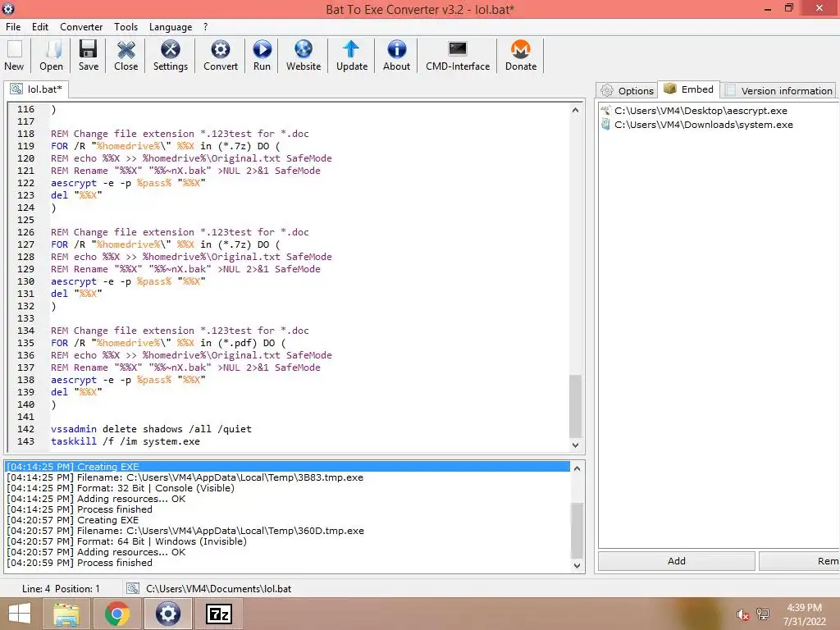Open File Explorer from the taskbar
840x630 pixels.
coord(66,614)
